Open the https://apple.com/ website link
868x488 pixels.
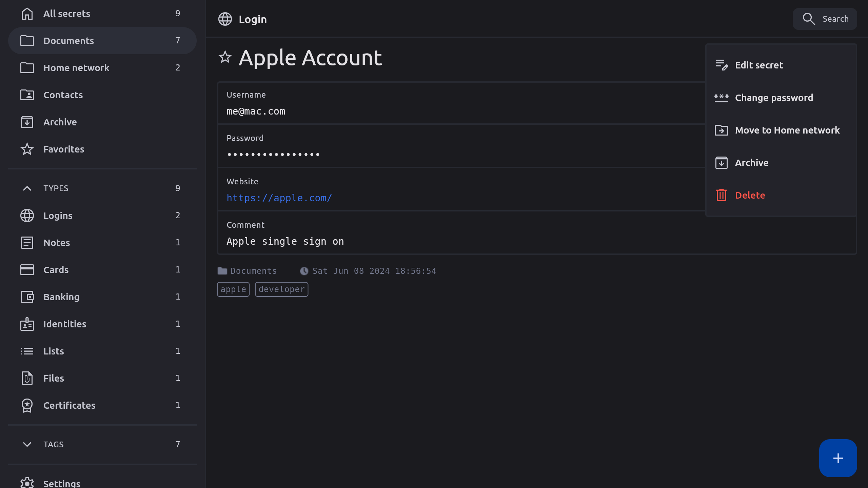coord(279,198)
